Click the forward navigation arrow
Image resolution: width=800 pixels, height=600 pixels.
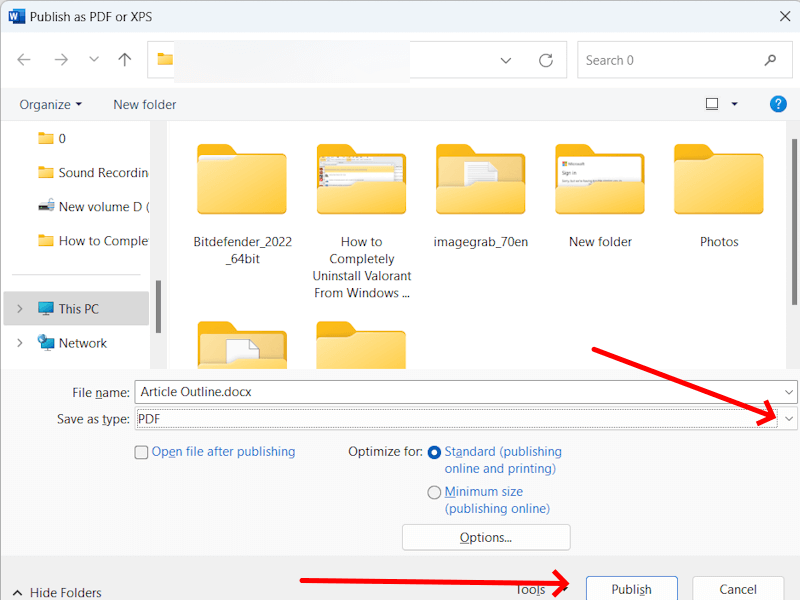pyautogui.click(x=60, y=60)
